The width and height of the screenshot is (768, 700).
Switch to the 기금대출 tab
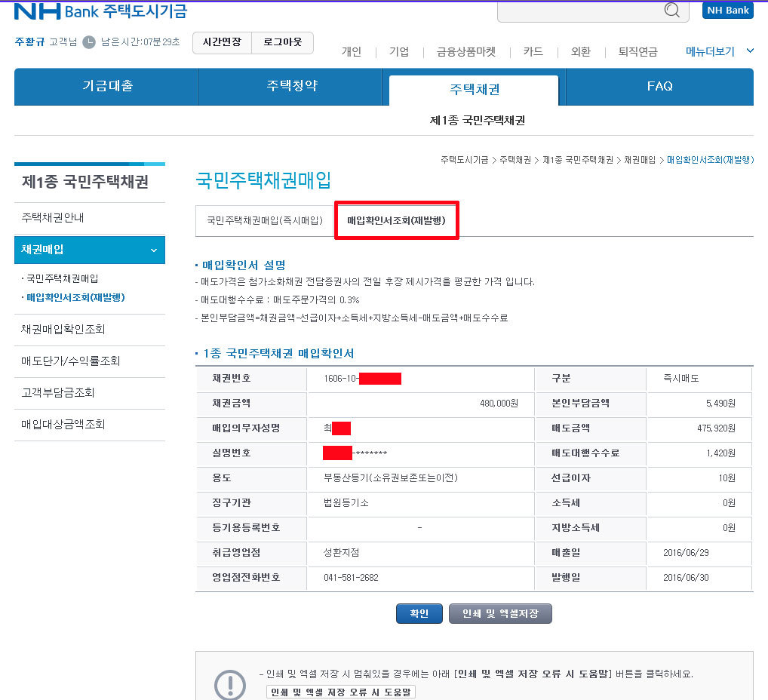coord(106,87)
